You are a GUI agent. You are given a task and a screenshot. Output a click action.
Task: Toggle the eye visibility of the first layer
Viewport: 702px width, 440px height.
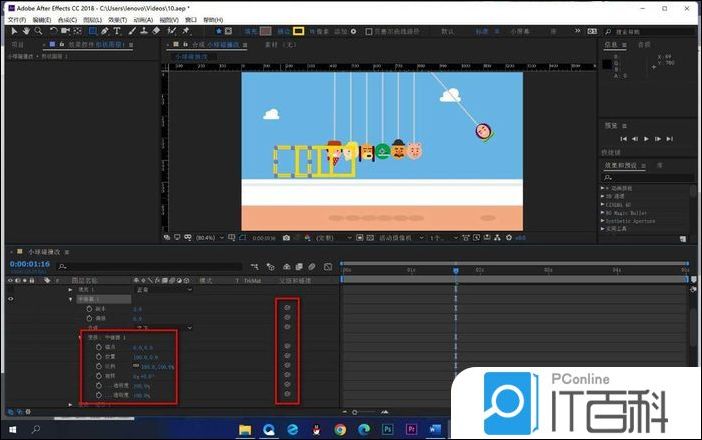(x=11, y=299)
